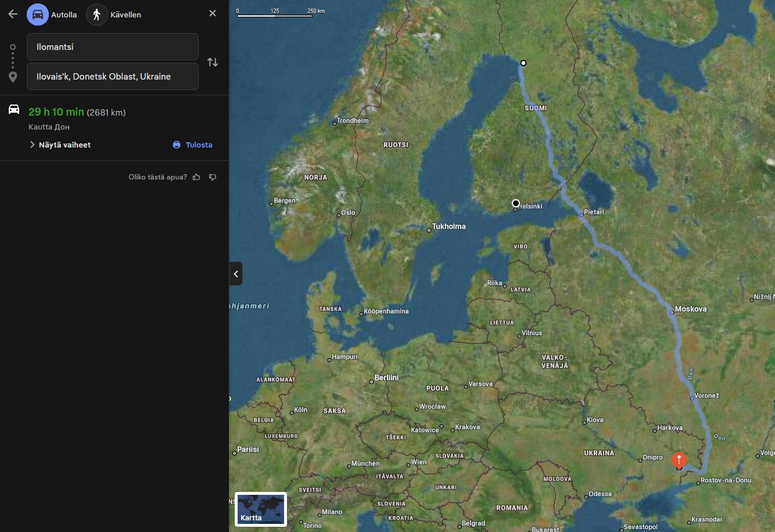
Task: Click the PUOLA country label
Action: click(x=437, y=388)
